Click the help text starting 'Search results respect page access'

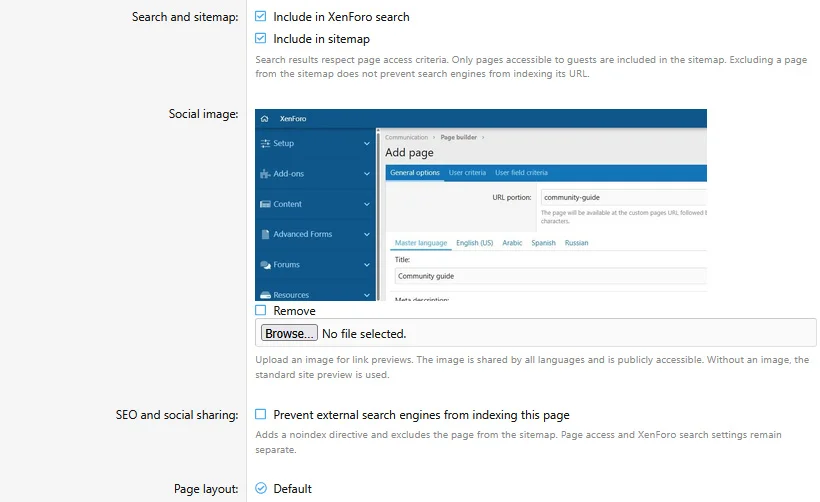[531, 66]
